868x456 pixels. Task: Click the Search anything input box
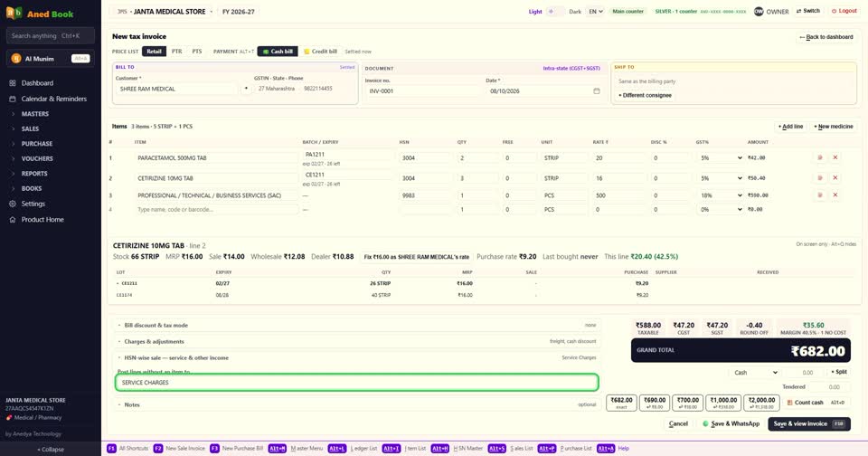[51, 35]
